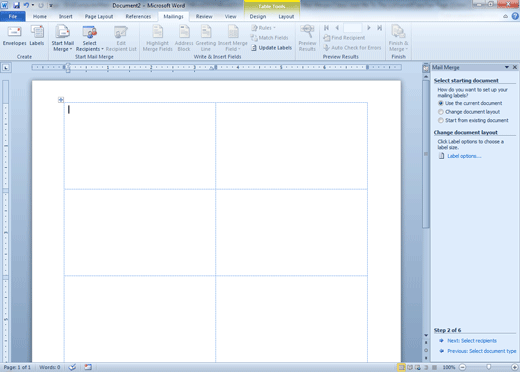Click Preview Results
This screenshot has width=520, height=372.
[x=307, y=39]
